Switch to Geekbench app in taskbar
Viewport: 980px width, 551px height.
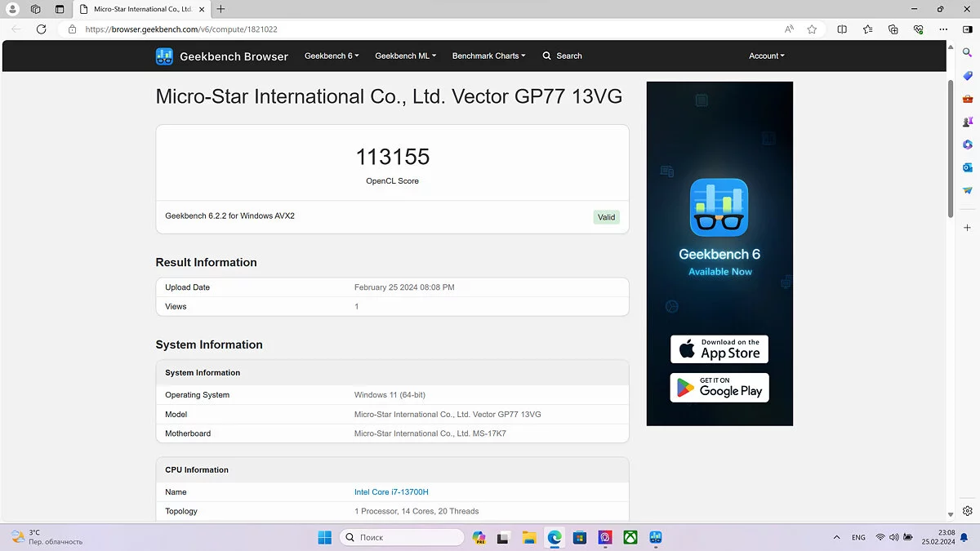[656, 537]
